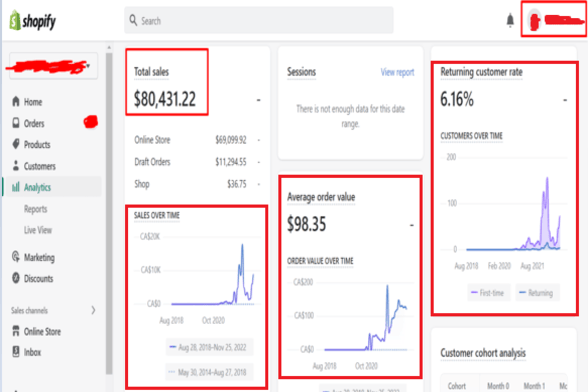
Task: Open the Marketing menu item
Action: pyautogui.click(x=39, y=257)
